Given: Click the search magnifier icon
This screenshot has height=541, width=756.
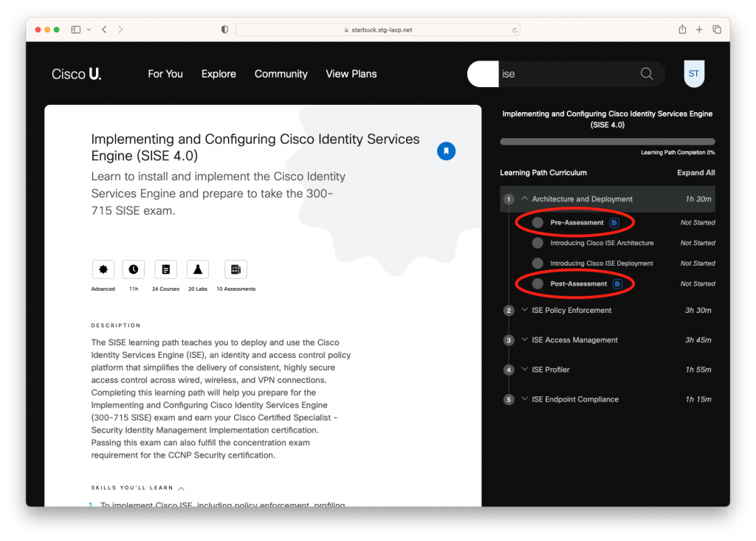Looking at the screenshot, I should 646,74.
